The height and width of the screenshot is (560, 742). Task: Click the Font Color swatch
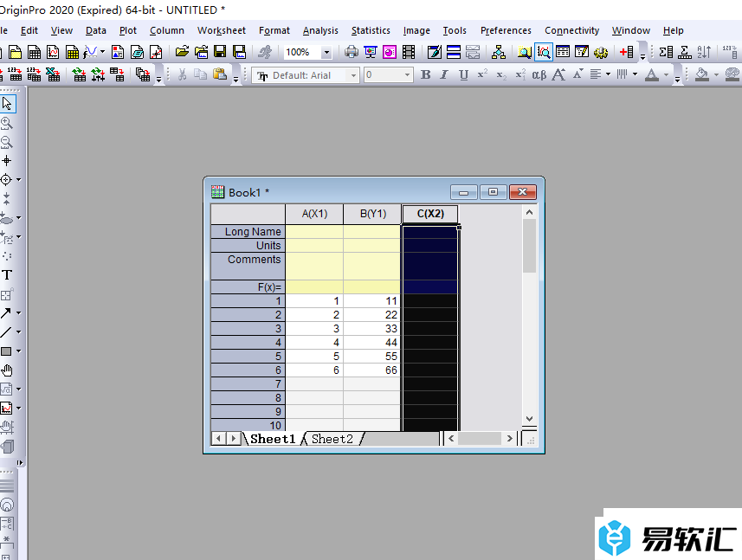pyautogui.click(x=652, y=74)
